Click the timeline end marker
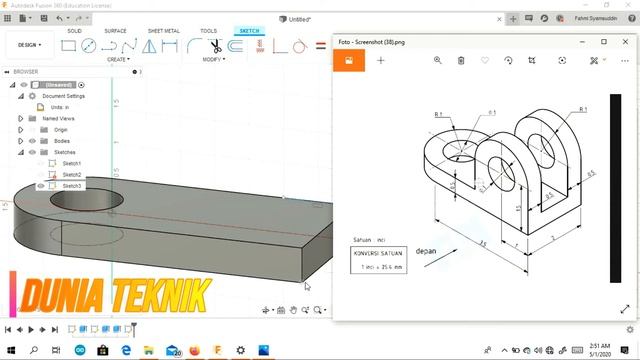This screenshot has width=640, height=360. pos(133,329)
